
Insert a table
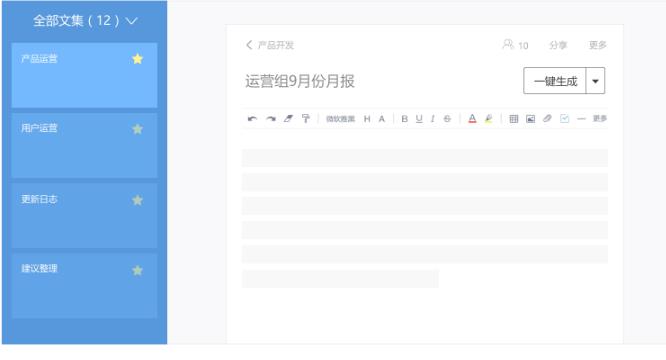point(514,119)
